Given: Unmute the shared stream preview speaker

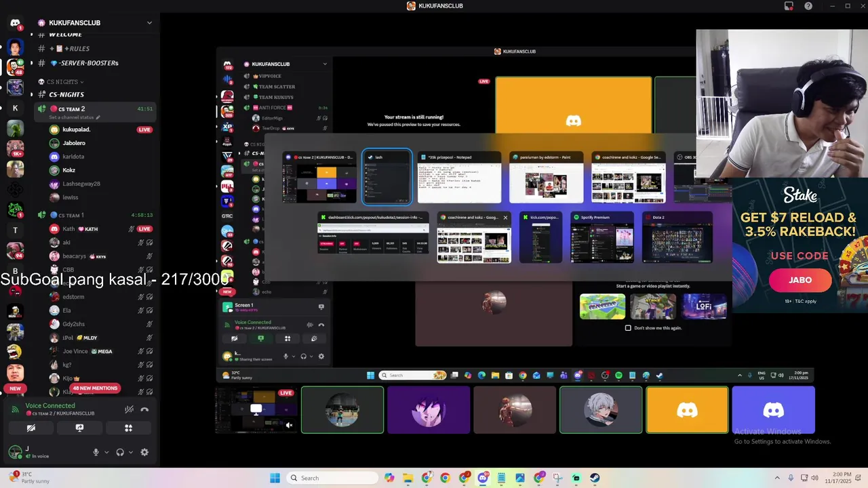Looking at the screenshot, I should pos(289,426).
